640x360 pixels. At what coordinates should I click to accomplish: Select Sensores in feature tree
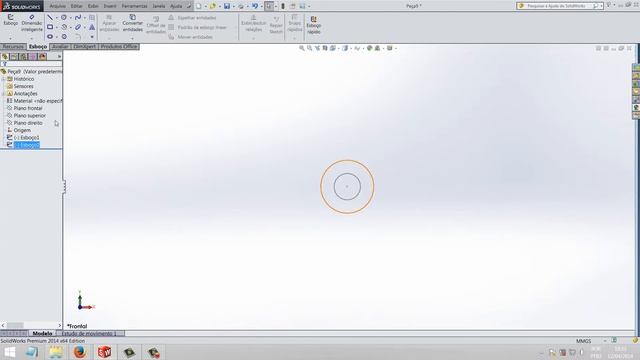coord(23,86)
